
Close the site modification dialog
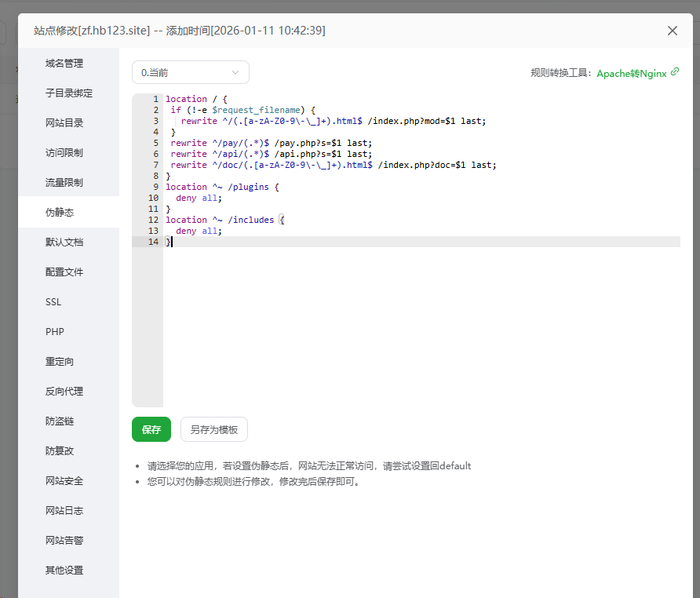click(672, 31)
